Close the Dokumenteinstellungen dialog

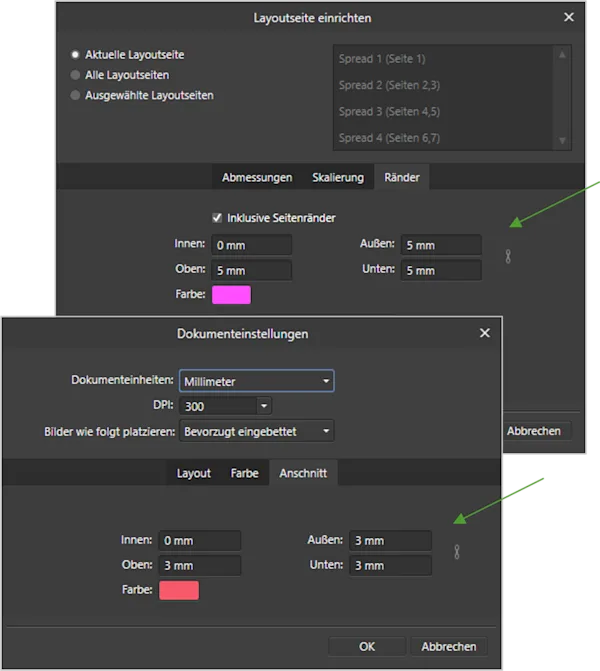coord(484,333)
